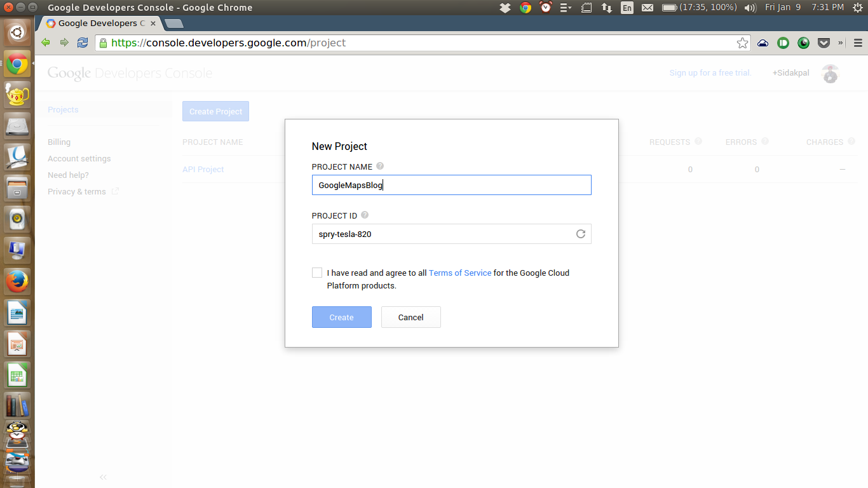The image size is (868, 488).
Task: Click the mail envelope indicator
Action: 647,8
